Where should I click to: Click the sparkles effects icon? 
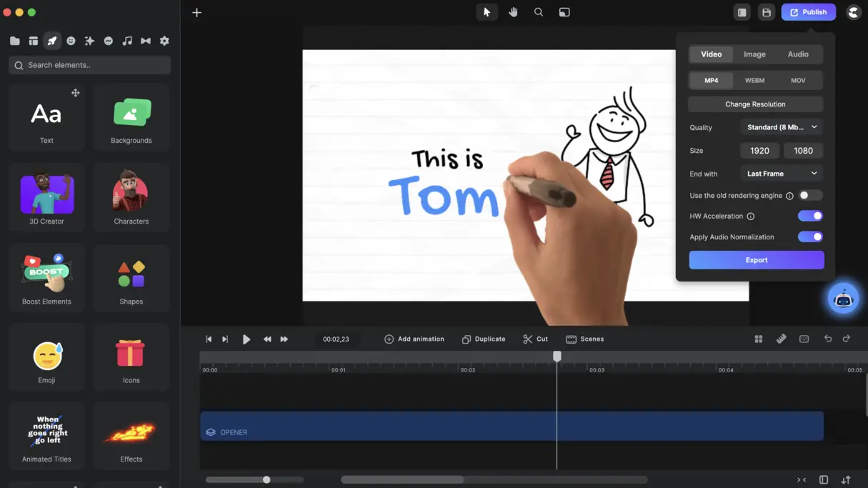pyautogui.click(x=89, y=41)
